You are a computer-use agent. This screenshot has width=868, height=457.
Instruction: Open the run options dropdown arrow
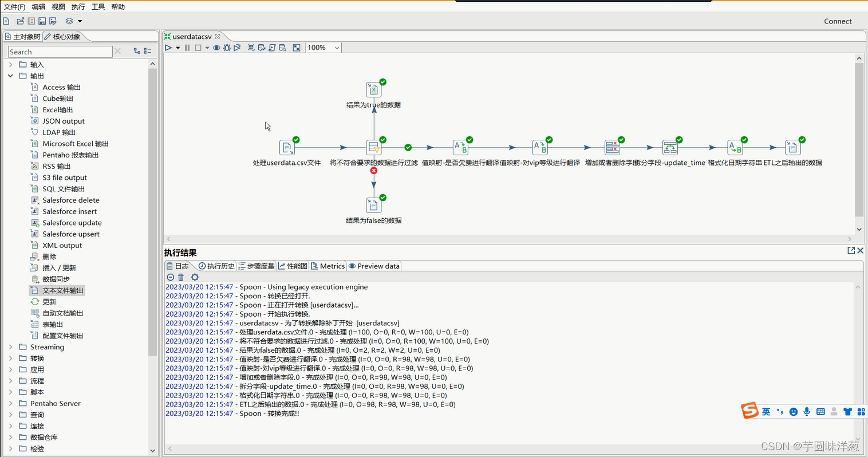(177, 48)
